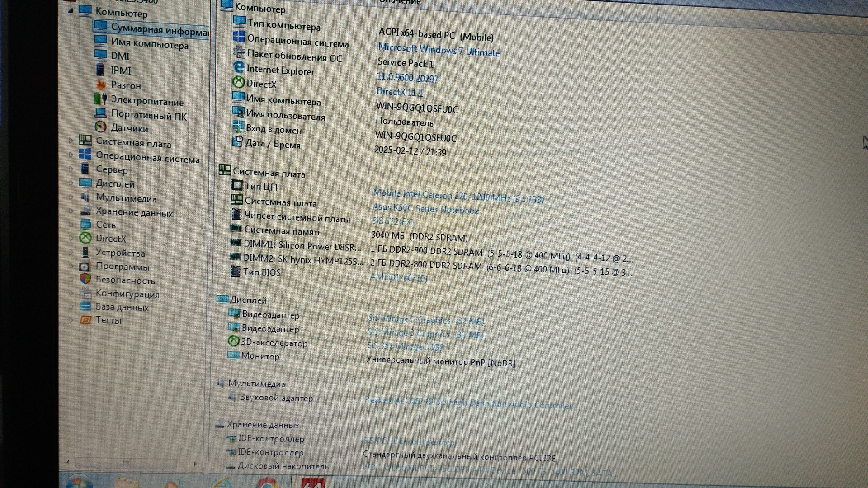Select the Пакет обновления ОС row

point(333,59)
